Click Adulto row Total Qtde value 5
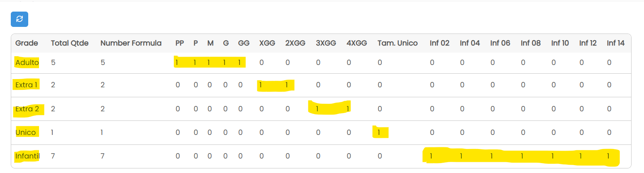The image size is (644, 173). click(53, 63)
